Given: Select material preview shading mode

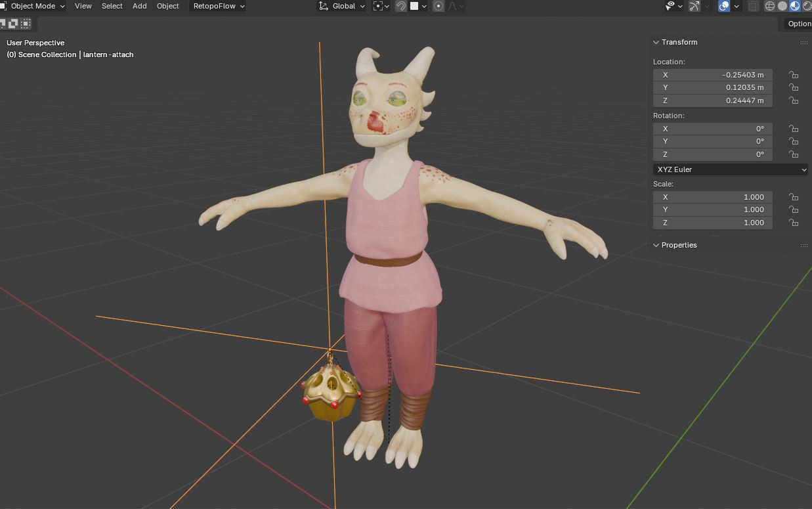Looking at the screenshot, I should tap(795, 6).
